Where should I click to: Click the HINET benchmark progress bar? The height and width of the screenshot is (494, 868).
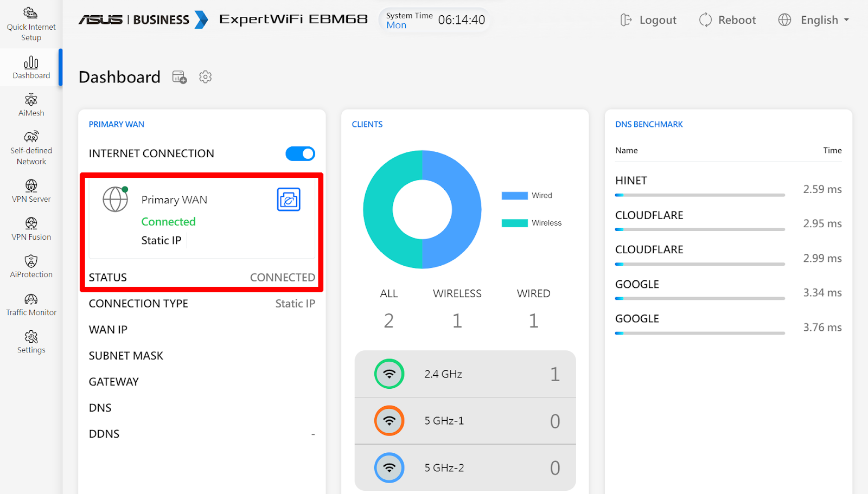pos(700,195)
